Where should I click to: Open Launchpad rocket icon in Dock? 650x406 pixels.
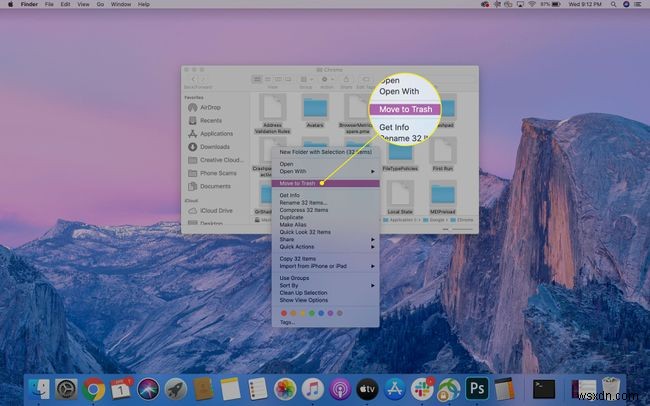pyautogui.click(x=175, y=389)
